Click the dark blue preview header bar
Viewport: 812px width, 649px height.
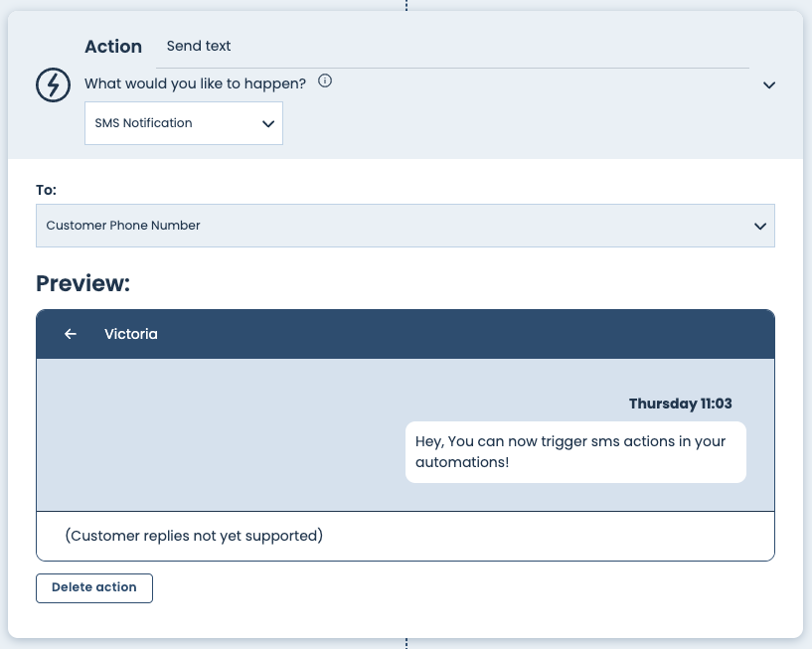point(447,334)
